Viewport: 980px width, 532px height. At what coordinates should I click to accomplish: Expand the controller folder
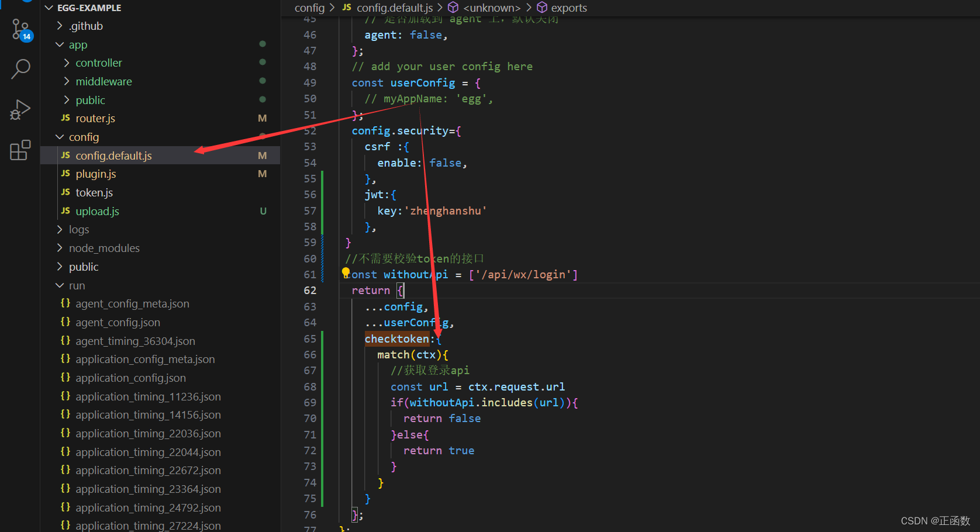67,63
